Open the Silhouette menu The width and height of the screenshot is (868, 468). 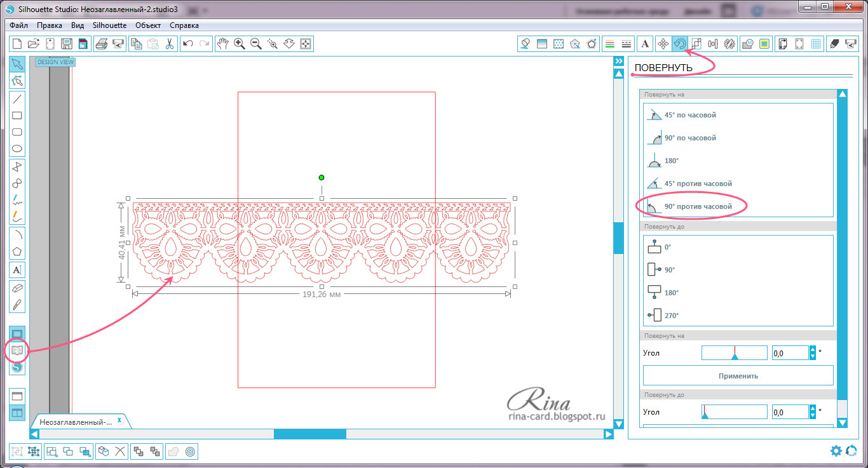(x=109, y=25)
